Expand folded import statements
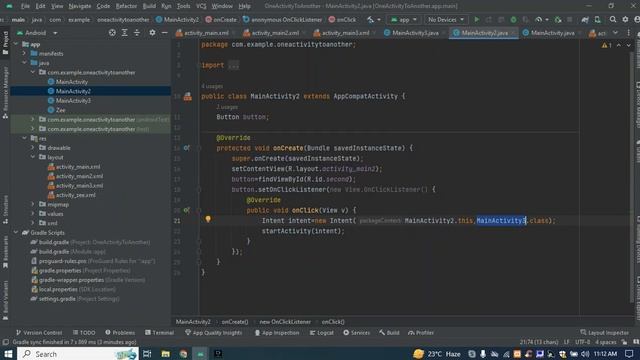This screenshot has height=360, width=640. point(233,65)
